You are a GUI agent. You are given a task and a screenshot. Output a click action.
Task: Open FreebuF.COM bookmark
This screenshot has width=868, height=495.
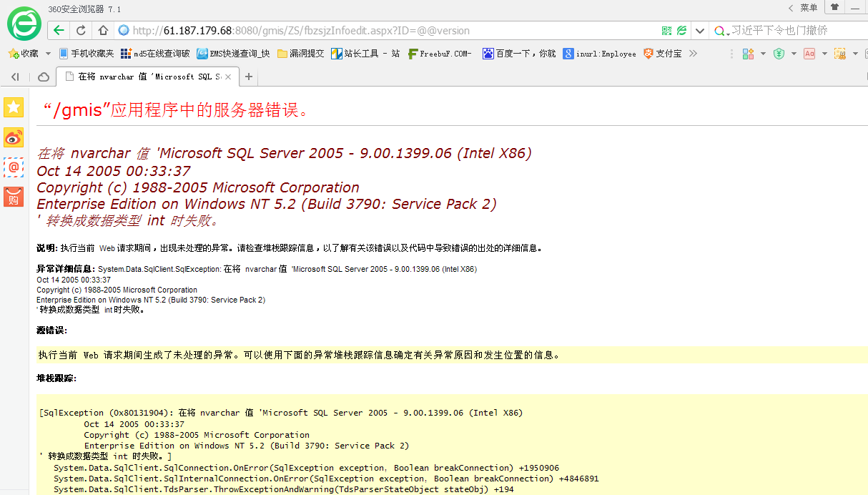(x=440, y=54)
